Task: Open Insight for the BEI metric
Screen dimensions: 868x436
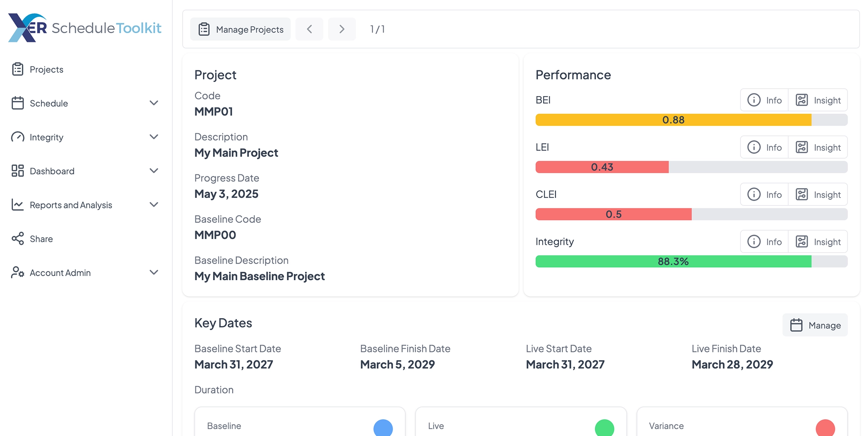Action: 818,100
